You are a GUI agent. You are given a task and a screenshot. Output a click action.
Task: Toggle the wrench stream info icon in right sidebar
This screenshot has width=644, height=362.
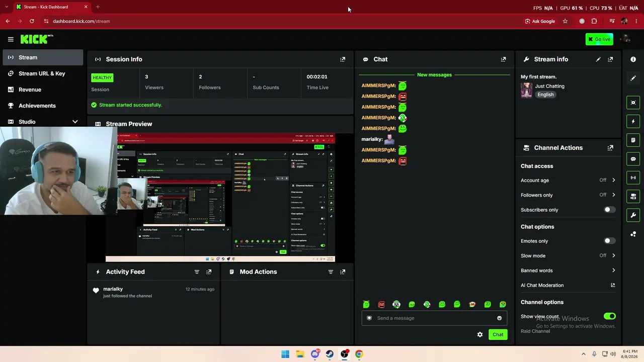coord(633,215)
